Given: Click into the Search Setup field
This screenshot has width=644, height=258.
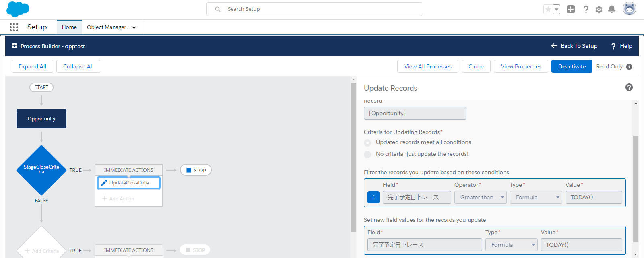Looking at the screenshot, I should coord(314,9).
